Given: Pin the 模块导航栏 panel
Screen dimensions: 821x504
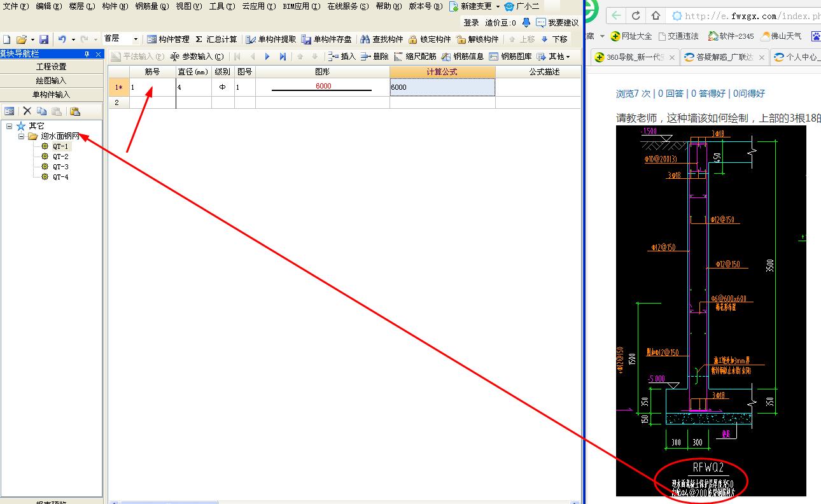Looking at the screenshot, I should click(x=87, y=54).
